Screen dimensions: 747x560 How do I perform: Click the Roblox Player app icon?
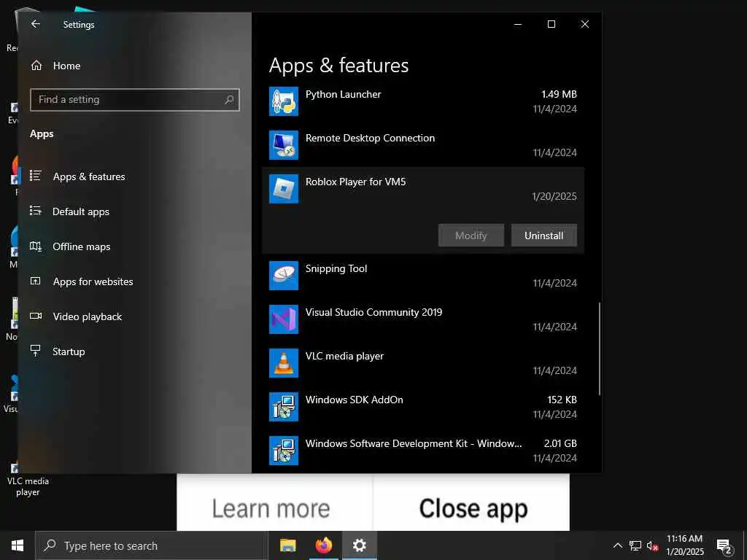[284, 189]
